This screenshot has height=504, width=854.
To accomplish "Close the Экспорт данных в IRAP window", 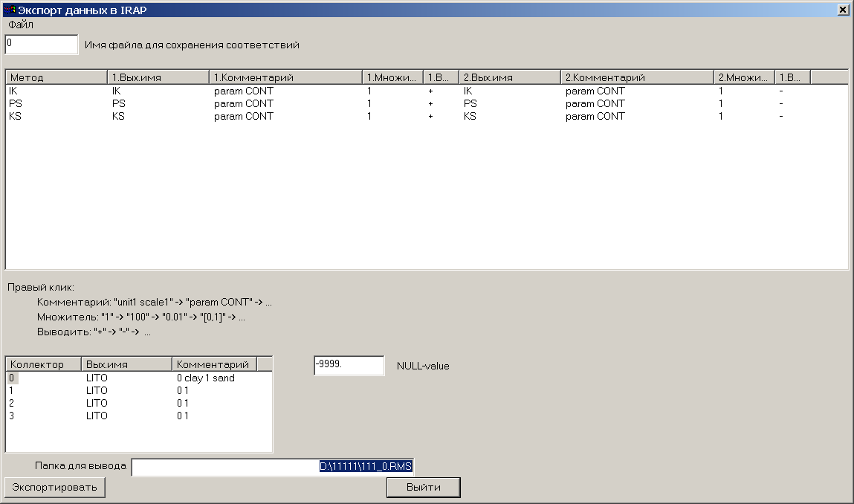I will [842, 10].
